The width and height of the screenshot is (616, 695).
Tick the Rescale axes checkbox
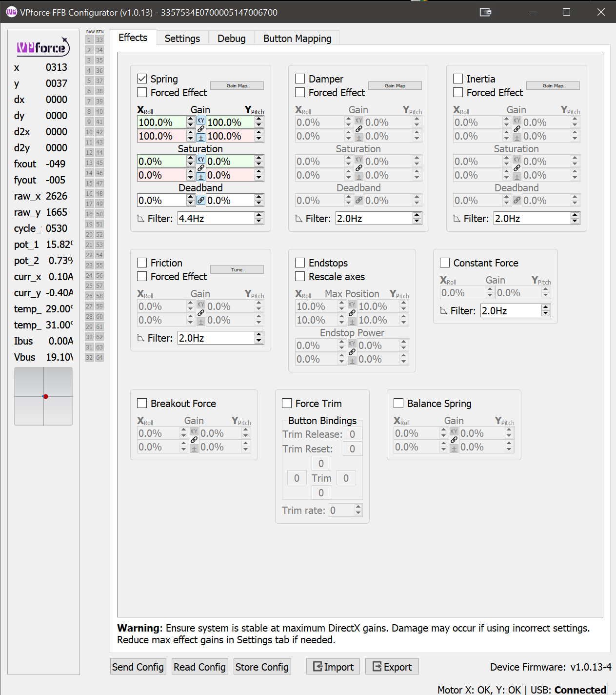coord(300,276)
